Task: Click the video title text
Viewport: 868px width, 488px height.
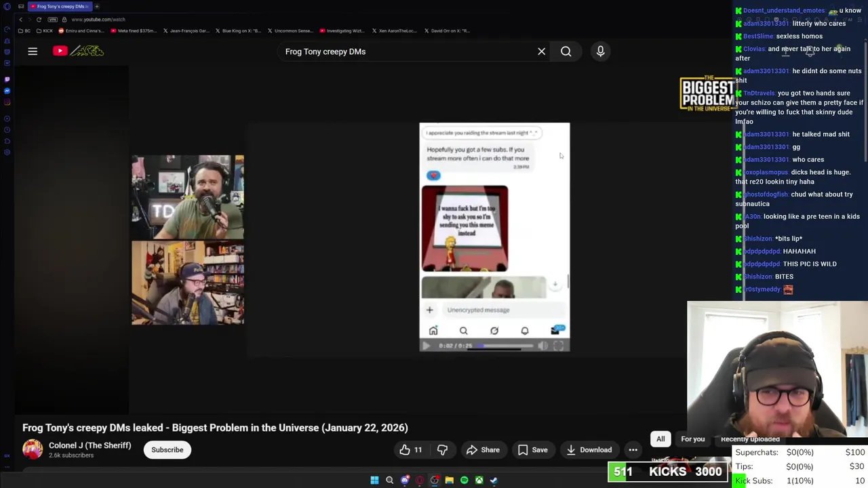Action: tap(215, 428)
